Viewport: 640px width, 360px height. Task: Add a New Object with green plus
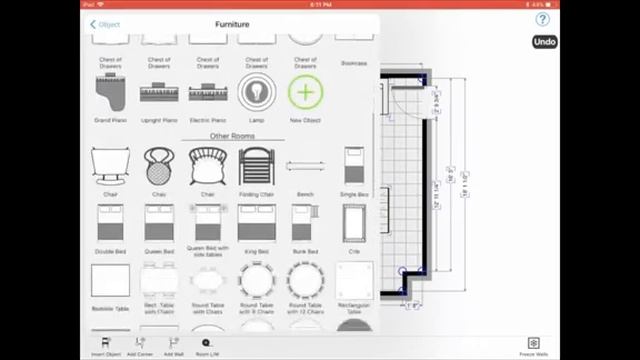coord(306,92)
